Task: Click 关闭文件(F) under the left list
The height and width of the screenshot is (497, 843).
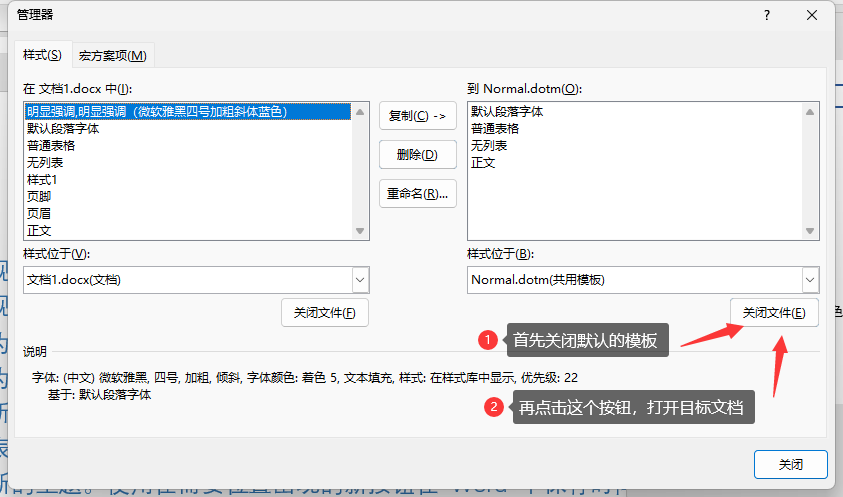Action: [x=325, y=313]
